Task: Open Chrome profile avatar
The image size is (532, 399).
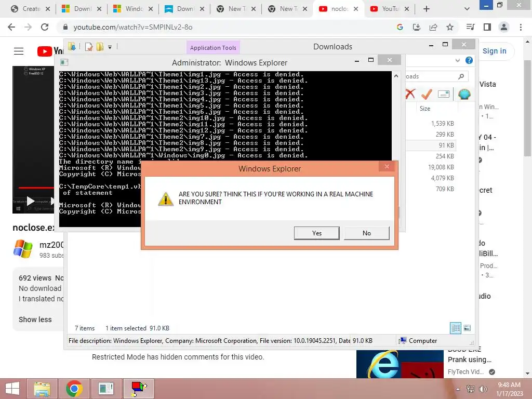Action: click(x=504, y=27)
